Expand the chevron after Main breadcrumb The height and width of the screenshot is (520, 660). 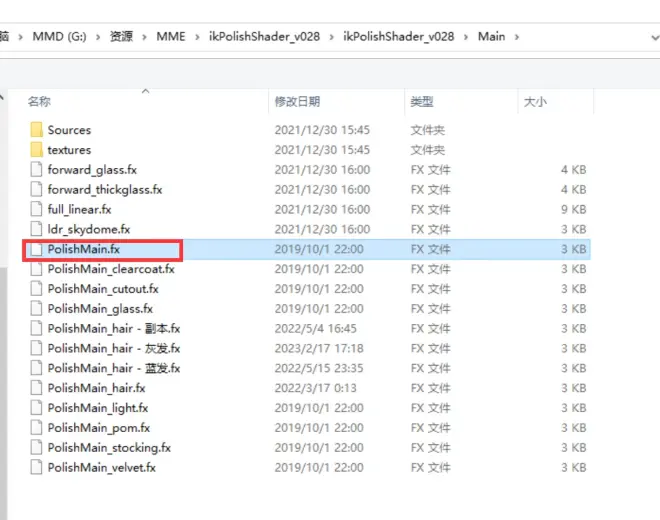[517, 37]
